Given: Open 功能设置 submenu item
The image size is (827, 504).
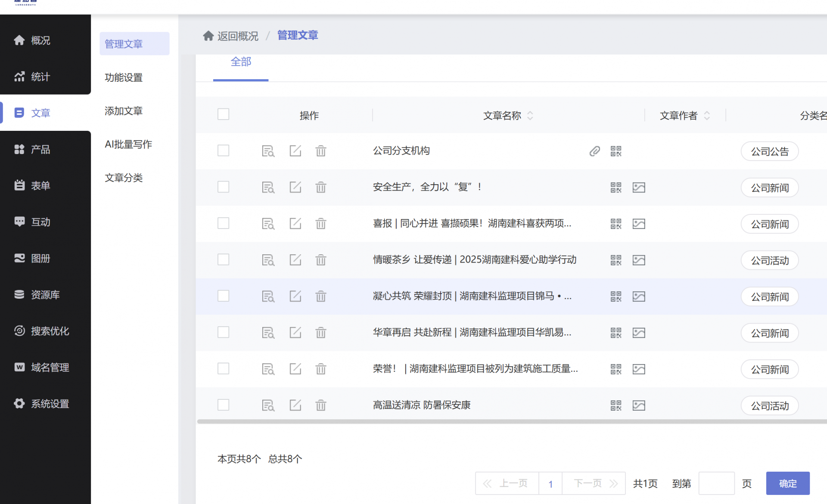Looking at the screenshot, I should click(x=124, y=77).
